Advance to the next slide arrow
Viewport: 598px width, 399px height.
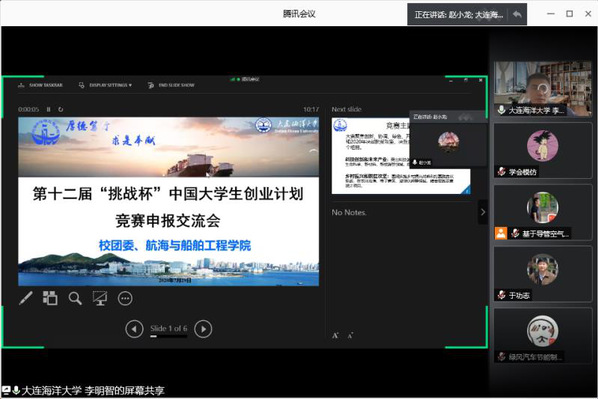pyautogui.click(x=203, y=329)
